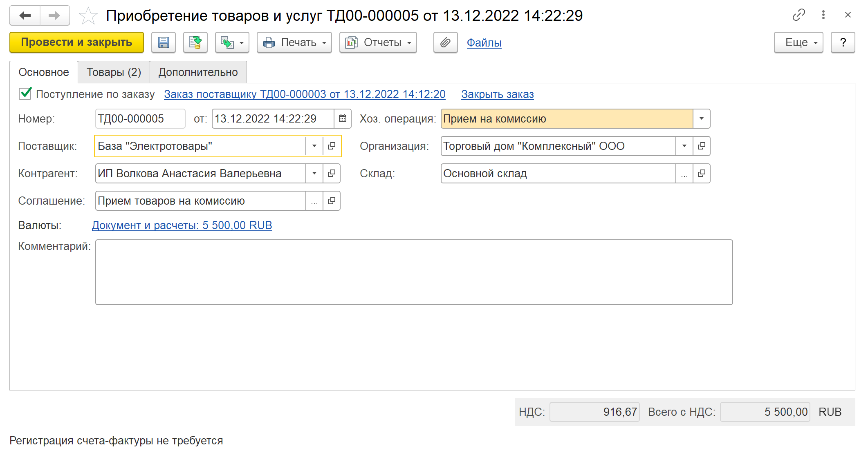Open the Дополнительно tab
The height and width of the screenshot is (455, 868).
[198, 72]
